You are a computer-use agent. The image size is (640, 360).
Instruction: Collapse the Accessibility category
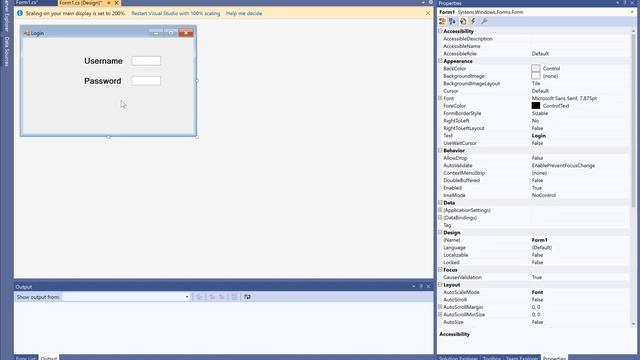click(x=440, y=31)
